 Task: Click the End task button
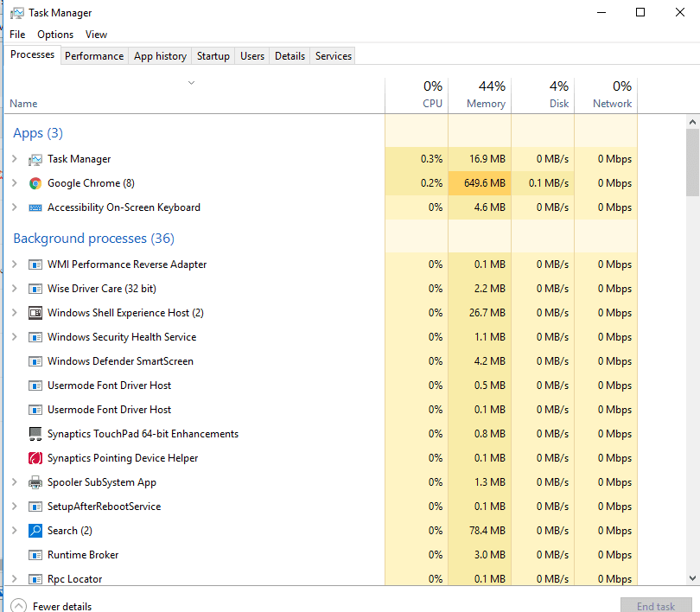coord(655,606)
